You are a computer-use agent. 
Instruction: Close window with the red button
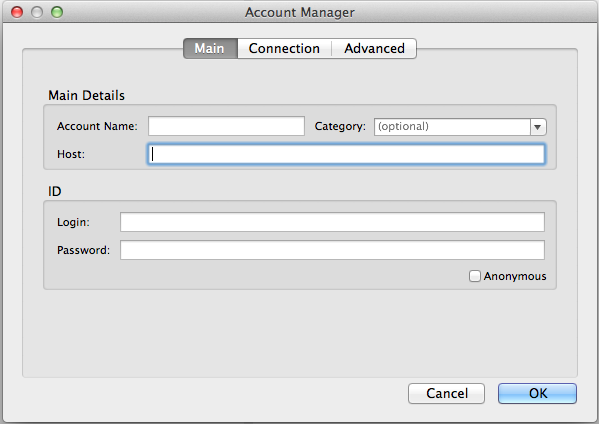coord(17,12)
